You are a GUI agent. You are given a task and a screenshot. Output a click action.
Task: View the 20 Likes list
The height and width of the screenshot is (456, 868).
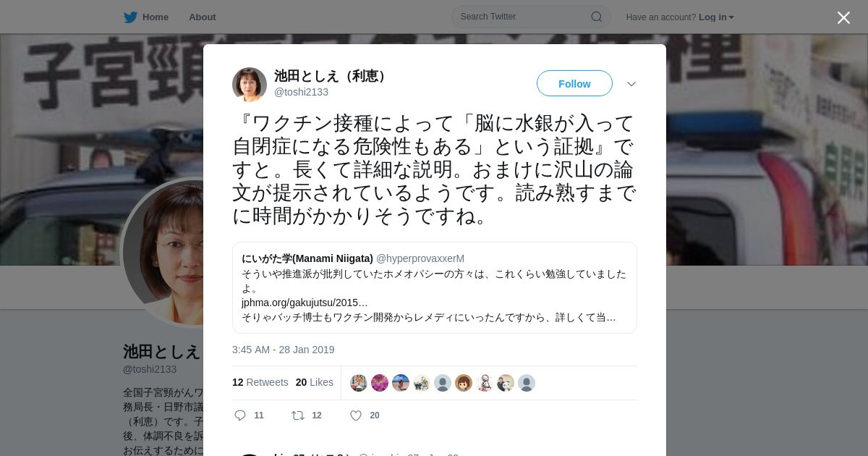[x=315, y=382]
